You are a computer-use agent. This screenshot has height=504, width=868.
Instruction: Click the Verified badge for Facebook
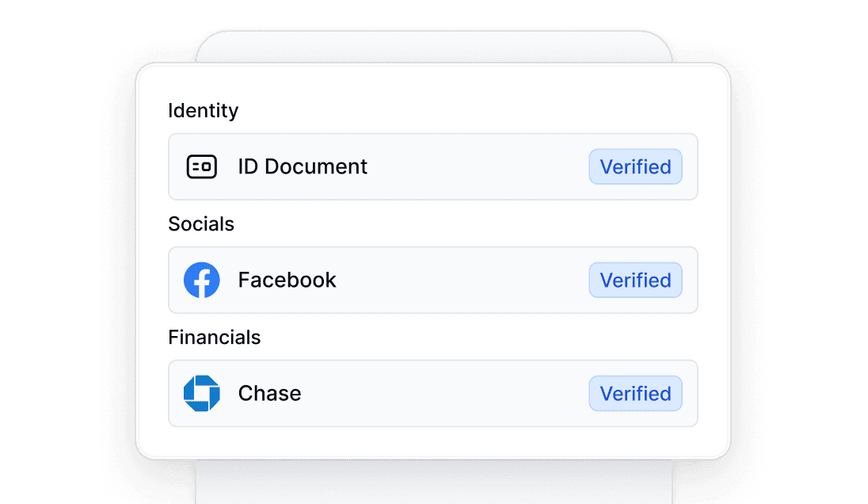[635, 280]
